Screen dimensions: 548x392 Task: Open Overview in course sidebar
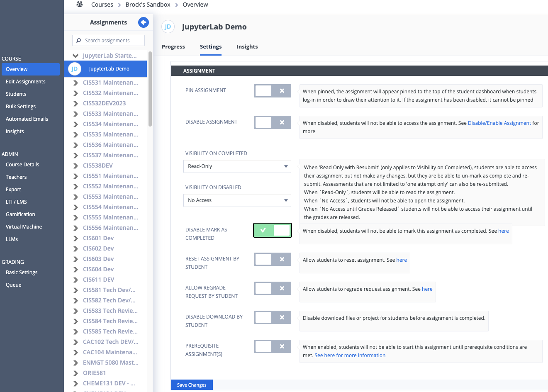(31, 69)
